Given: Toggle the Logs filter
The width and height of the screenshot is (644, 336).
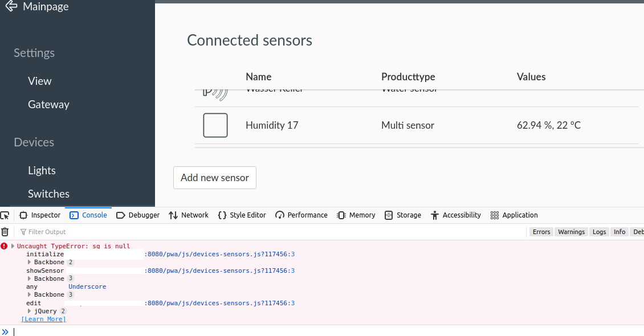Looking at the screenshot, I should (599, 232).
